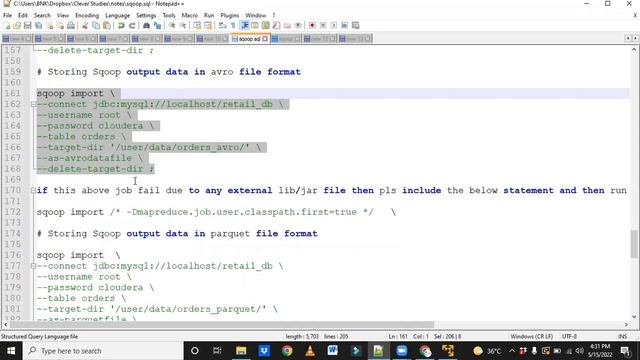Cut selection using the scissors icon
This screenshot has height=360, width=640.
pyautogui.click(x=85, y=26)
